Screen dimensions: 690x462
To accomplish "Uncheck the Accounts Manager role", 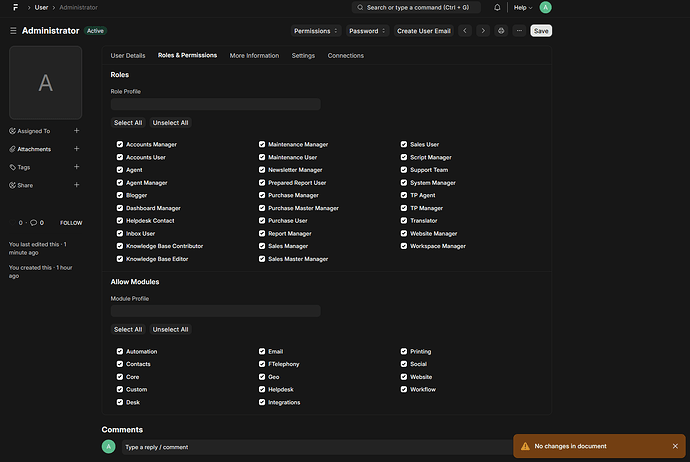I will [x=120, y=145].
